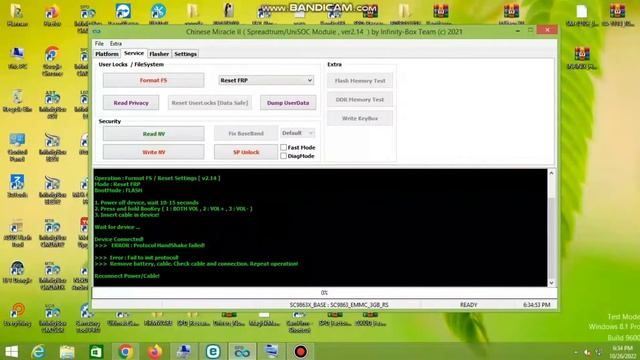The height and width of the screenshot is (360, 640).
Task: Open the green Store taskbar icon
Action: (x=96, y=351)
